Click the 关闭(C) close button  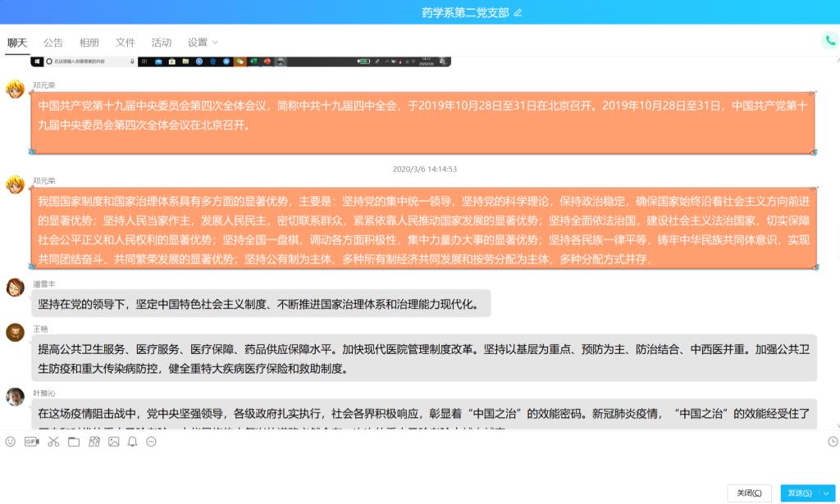[749, 493]
